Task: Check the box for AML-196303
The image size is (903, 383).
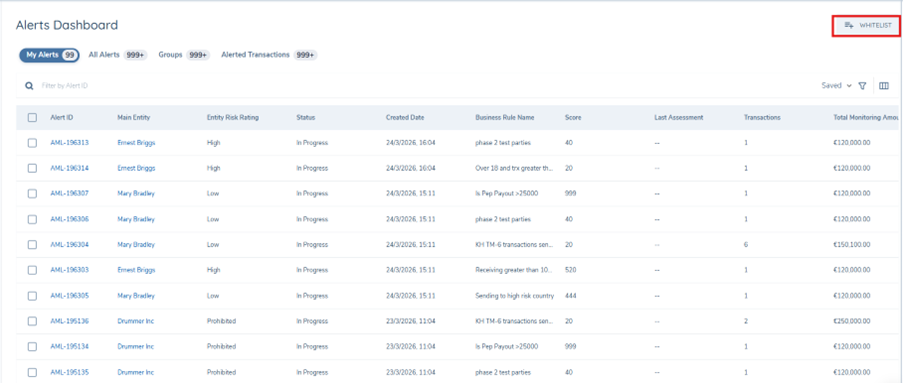Action: [x=32, y=270]
